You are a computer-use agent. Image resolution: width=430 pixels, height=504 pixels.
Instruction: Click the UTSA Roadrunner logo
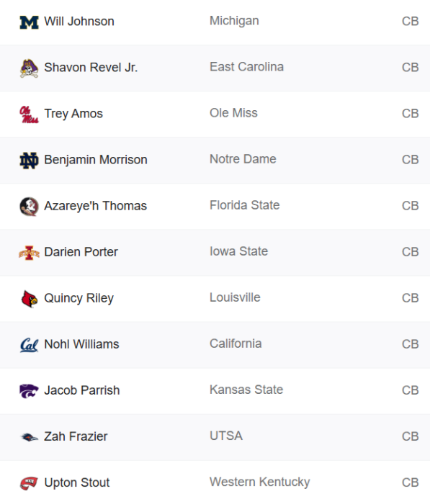click(29, 437)
